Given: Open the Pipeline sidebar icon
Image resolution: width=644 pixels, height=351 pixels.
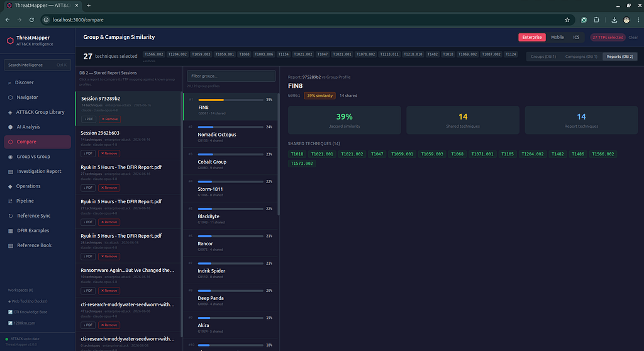Looking at the screenshot, I should point(10,201).
